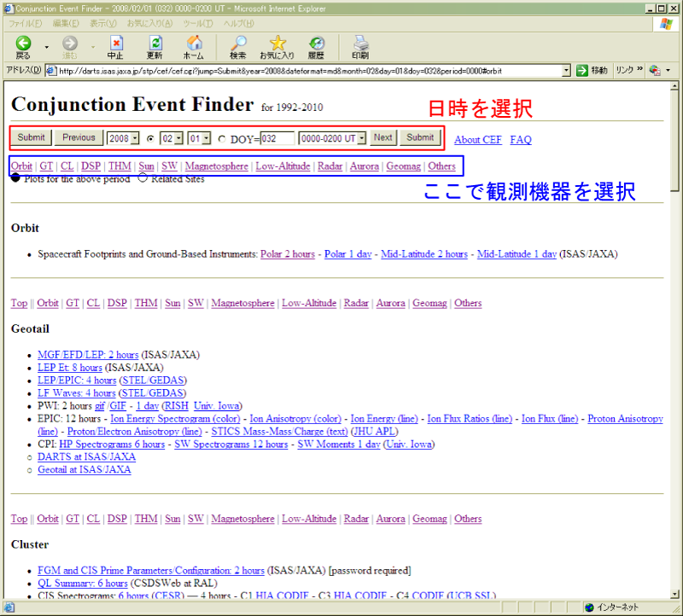683x616 pixels.
Task: Open LF Waves: 4 hours link
Action: [x=77, y=393]
